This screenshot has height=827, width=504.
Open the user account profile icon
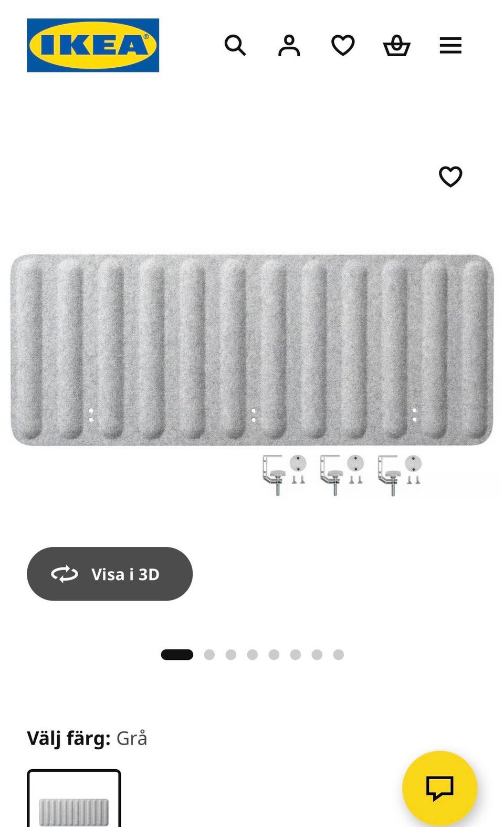[x=289, y=46]
